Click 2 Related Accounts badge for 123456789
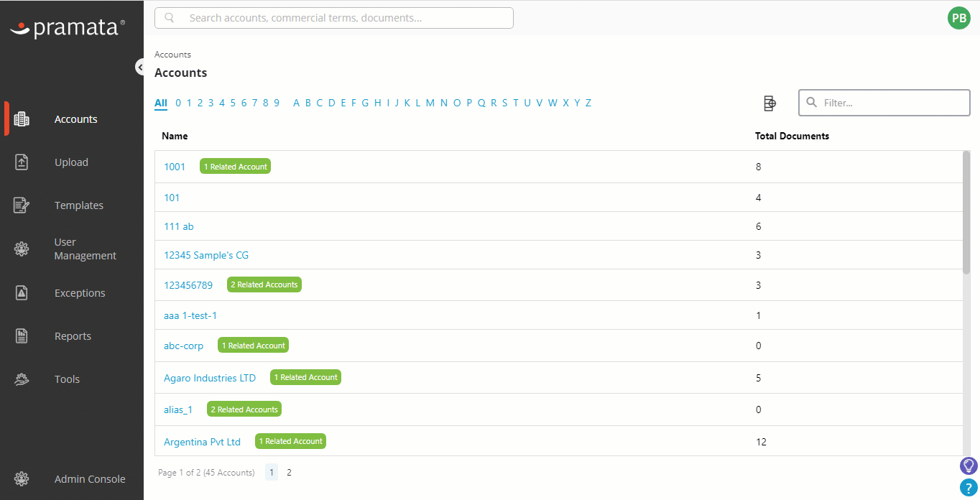Image resolution: width=980 pixels, height=500 pixels. click(264, 284)
